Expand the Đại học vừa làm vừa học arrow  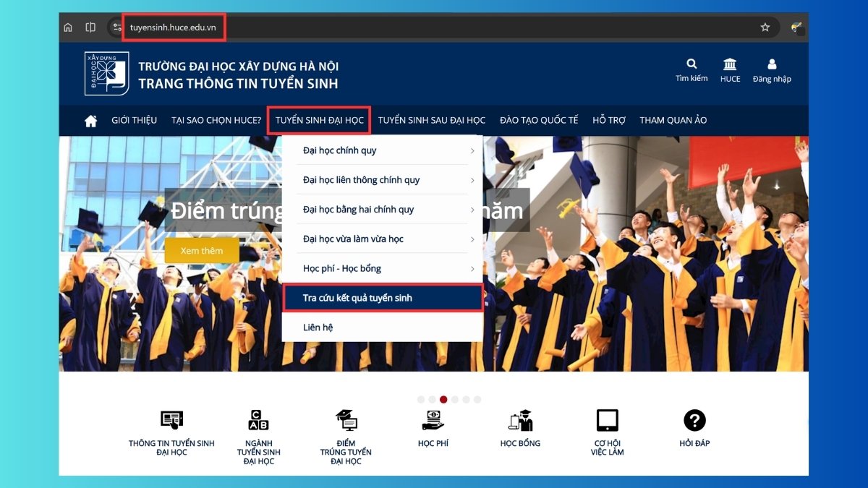coord(472,239)
